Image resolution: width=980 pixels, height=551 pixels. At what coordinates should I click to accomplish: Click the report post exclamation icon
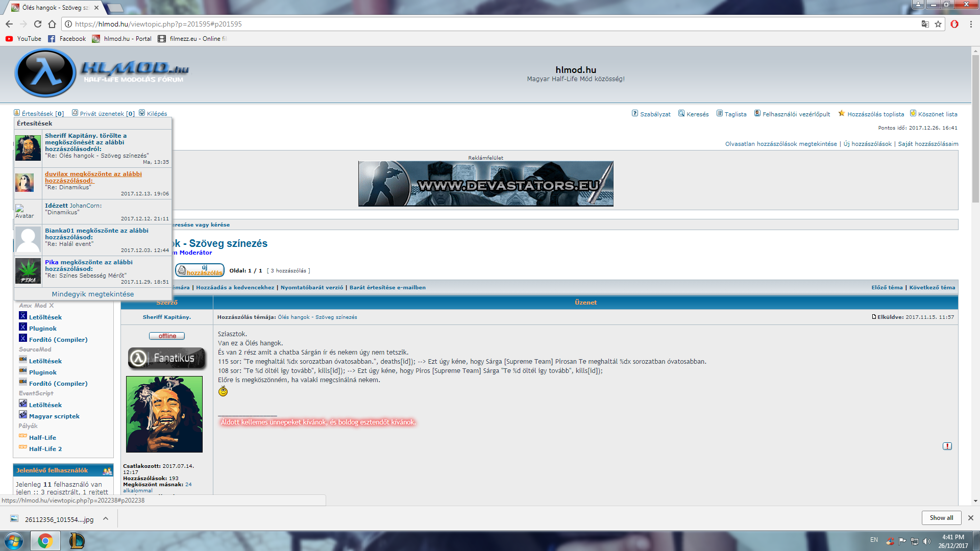point(947,446)
